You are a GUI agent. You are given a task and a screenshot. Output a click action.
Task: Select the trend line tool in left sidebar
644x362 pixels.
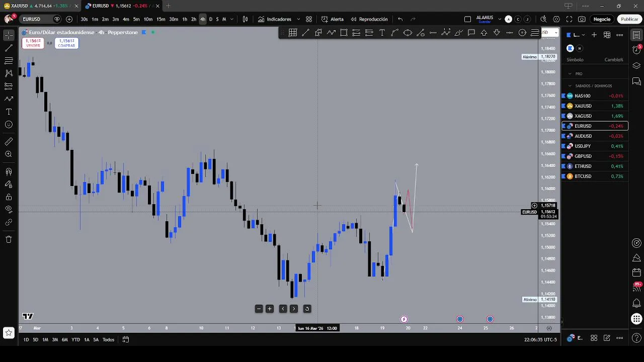tap(9, 48)
